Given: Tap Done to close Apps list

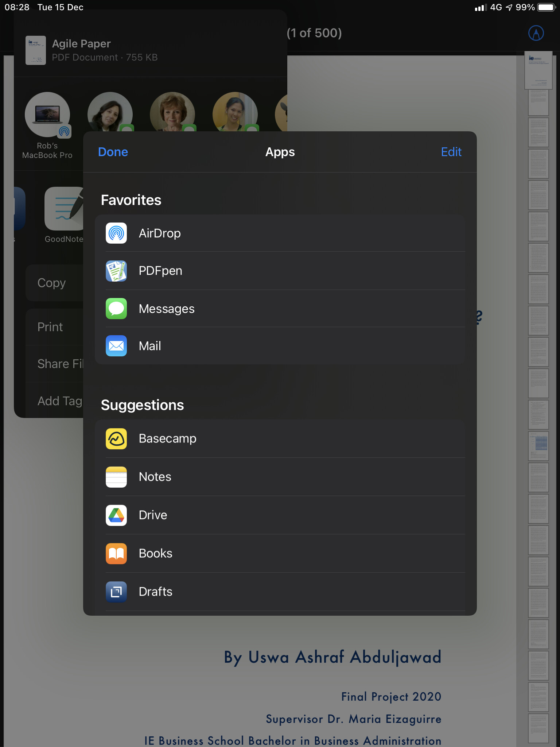Looking at the screenshot, I should pos(113,152).
